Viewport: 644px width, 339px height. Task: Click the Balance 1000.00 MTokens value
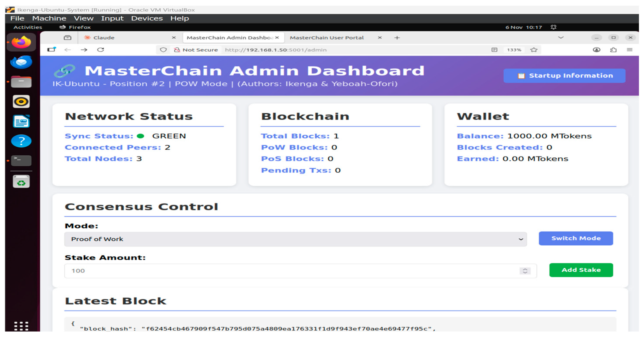[549, 136]
